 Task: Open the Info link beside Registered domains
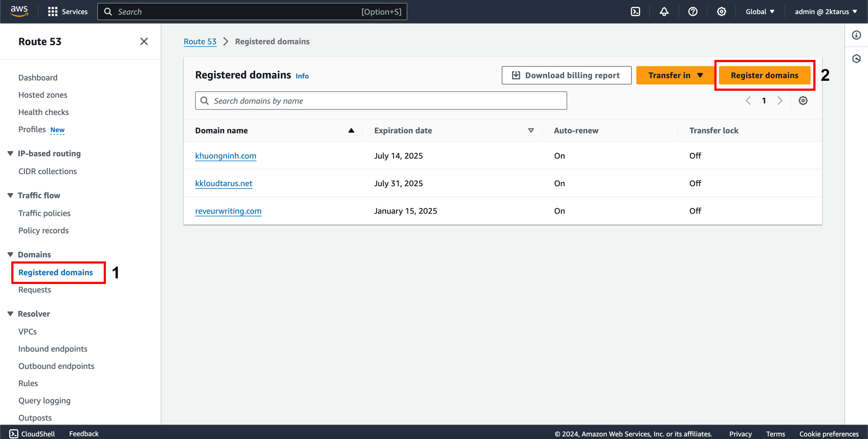[x=302, y=76]
